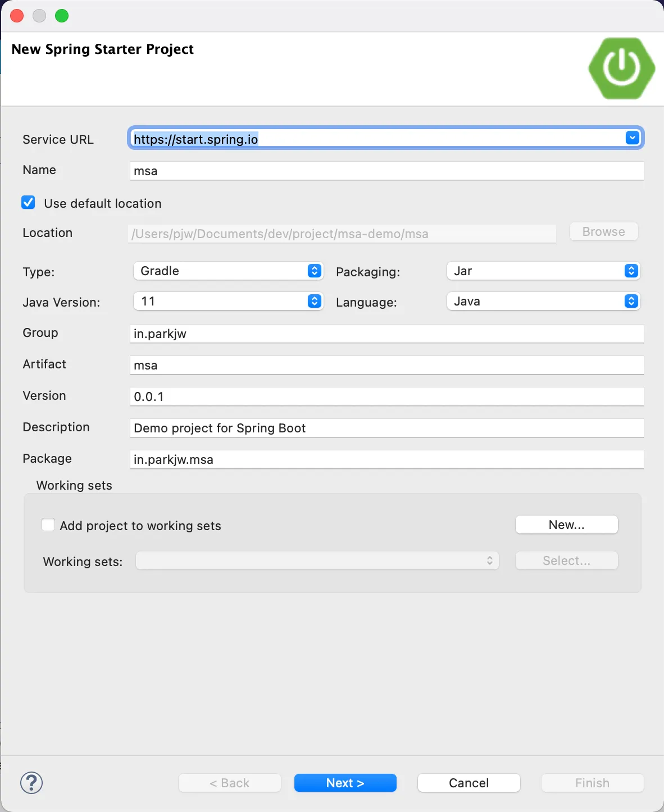Edit the Artifact text field
This screenshot has height=812, width=664.
tap(386, 365)
